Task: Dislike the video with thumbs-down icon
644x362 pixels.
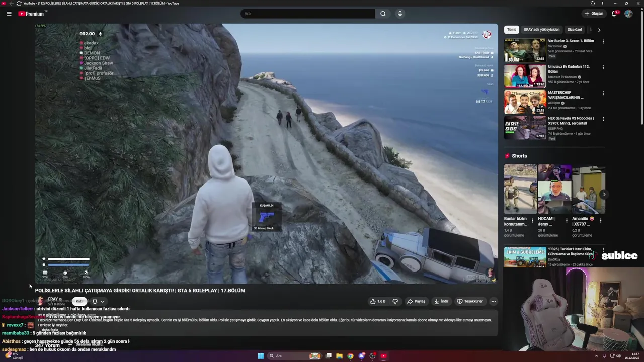Action: [x=395, y=301]
